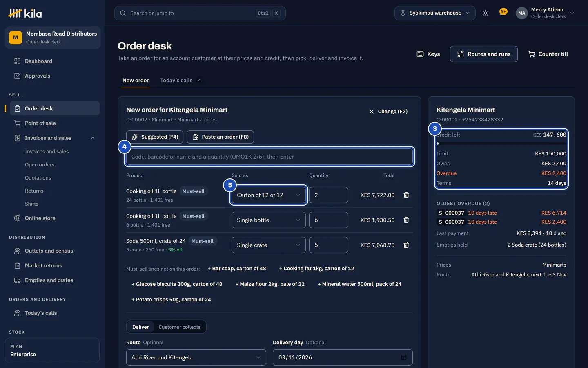Open Today's calls in the sidebar

point(55,313)
